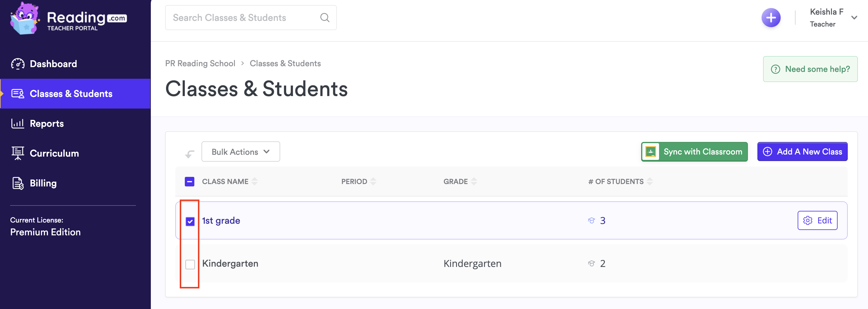This screenshot has width=868, height=309.
Task: Toggle the select-all classes header checkbox
Action: tap(189, 181)
